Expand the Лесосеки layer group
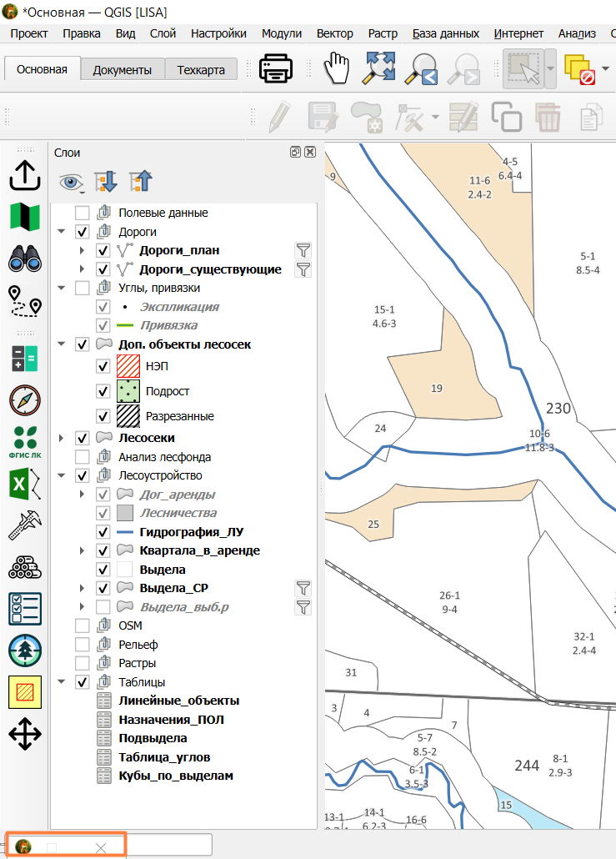Image resolution: width=616 pixels, height=859 pixels. (x=62, y=439)
